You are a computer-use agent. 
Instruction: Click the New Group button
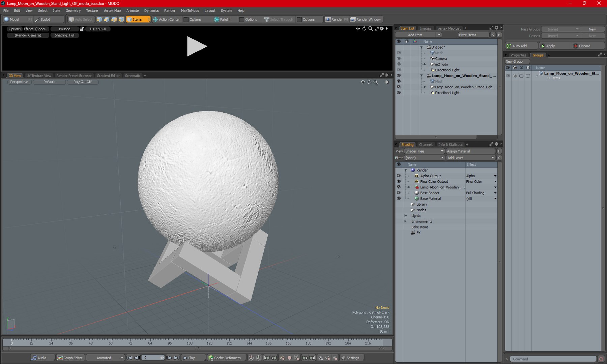tap(517, 61)
